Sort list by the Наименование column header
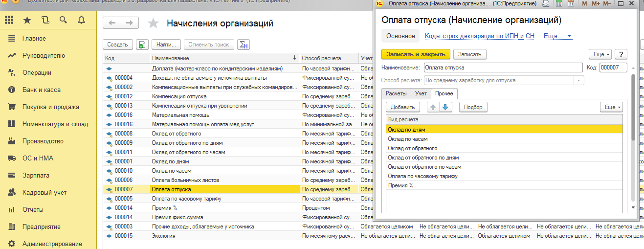The height and width of the screenshot is (249, 644). tap(224, 58)
